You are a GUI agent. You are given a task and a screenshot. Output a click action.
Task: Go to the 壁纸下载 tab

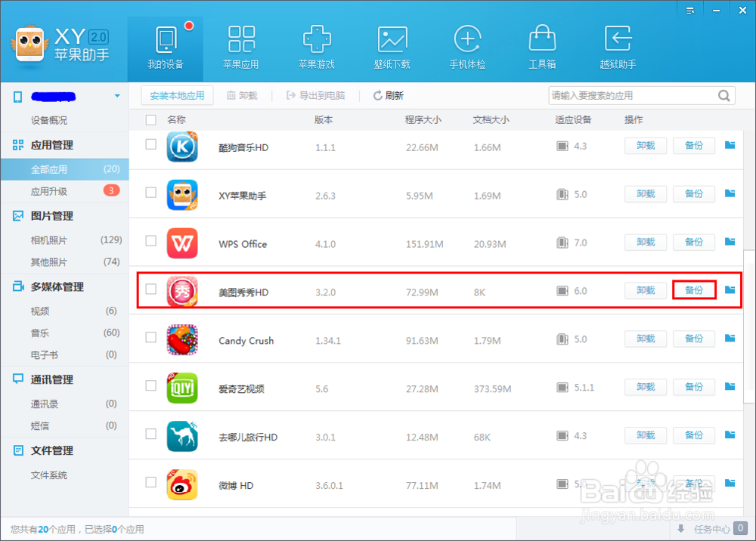392,49
